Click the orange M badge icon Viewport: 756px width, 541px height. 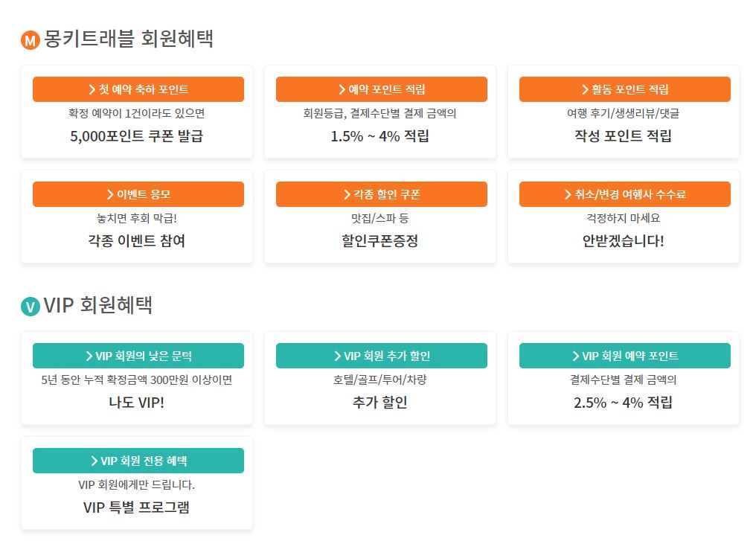(31, 40)
